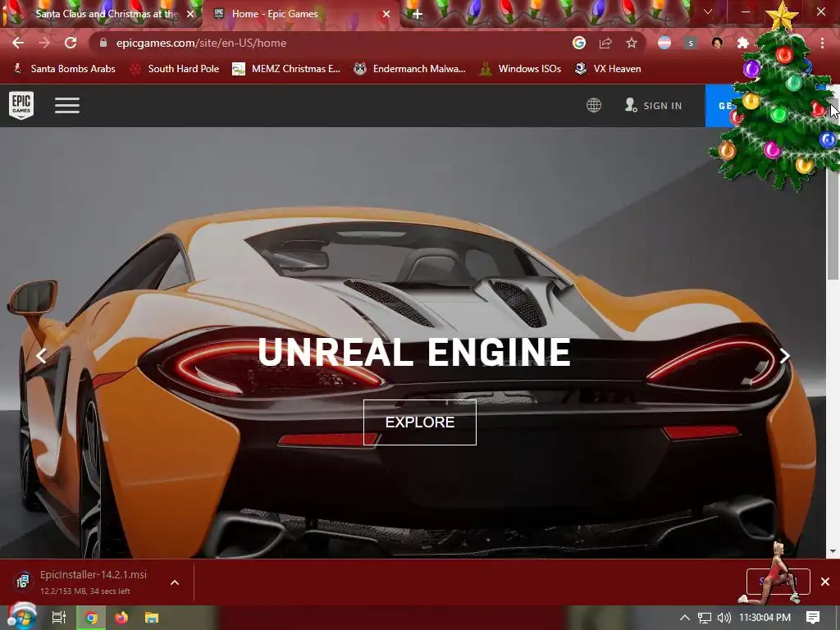Open the Endermanch Malware bookmark
Image resolution: width=840 pixels, height=630 pixels.
tap(410, 69)
